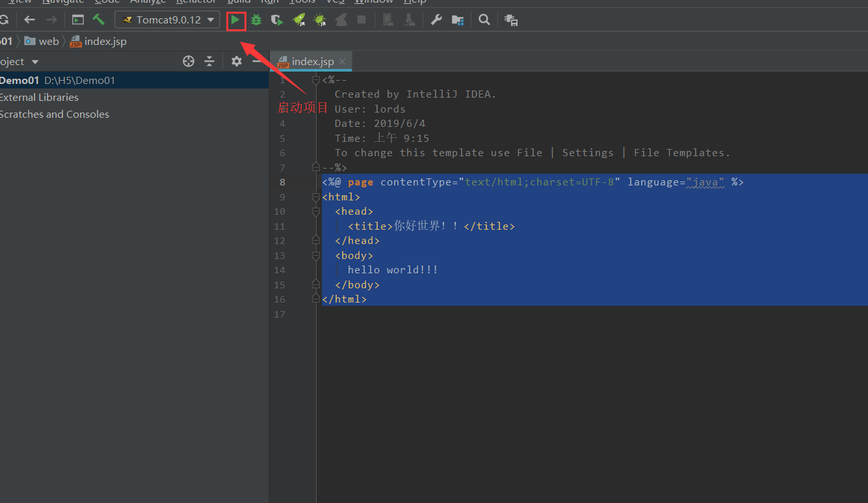This screenshot has width=868, height=503.
Task: Click line number 17 in the gutter
Action: coord(280,314)
